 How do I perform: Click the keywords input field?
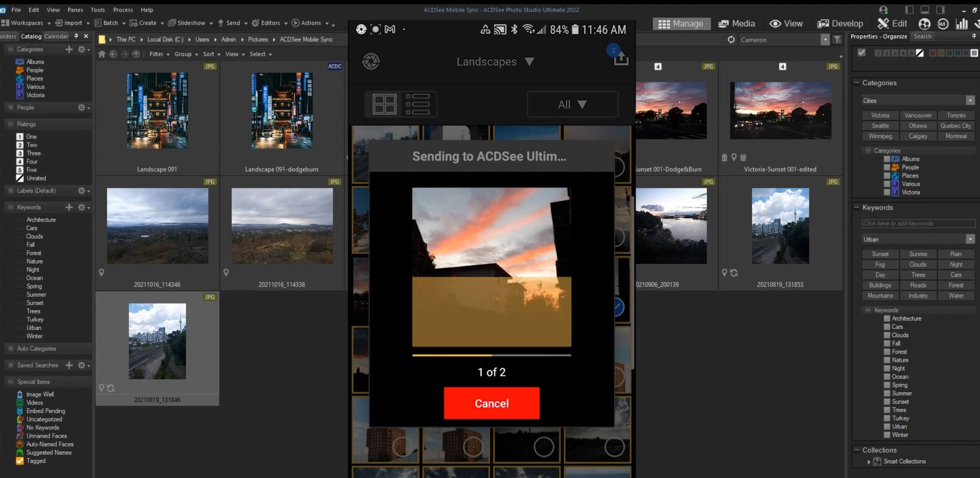(x=918, y=224)
